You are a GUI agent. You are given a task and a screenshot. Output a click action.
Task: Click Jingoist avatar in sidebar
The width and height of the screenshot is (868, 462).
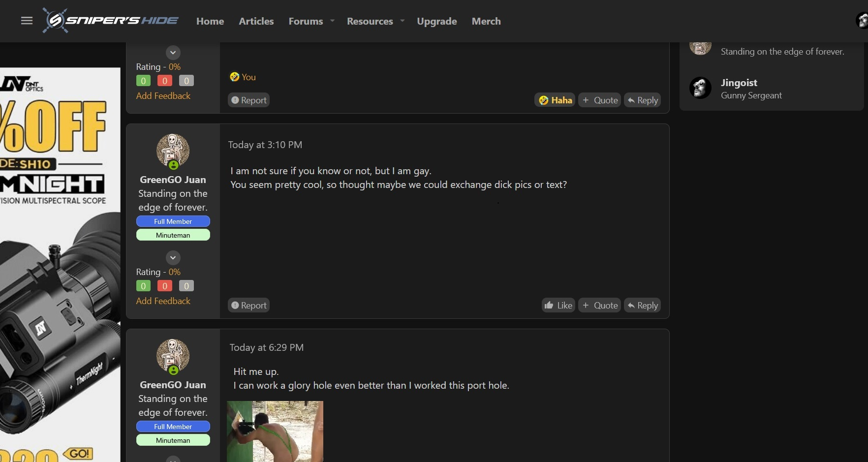[700, 88]
